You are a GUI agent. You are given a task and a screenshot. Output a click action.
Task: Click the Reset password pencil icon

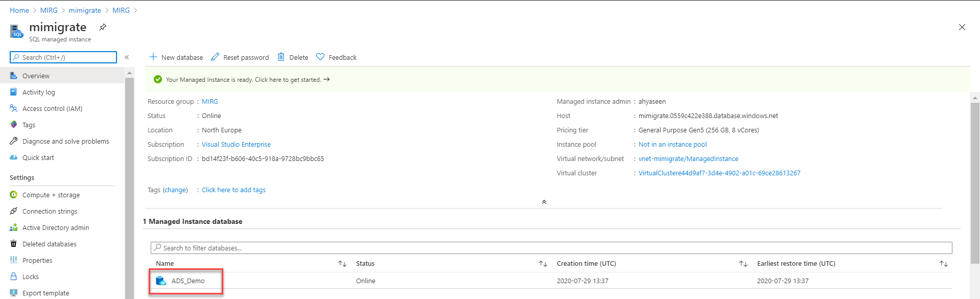(x=215, y=57)
